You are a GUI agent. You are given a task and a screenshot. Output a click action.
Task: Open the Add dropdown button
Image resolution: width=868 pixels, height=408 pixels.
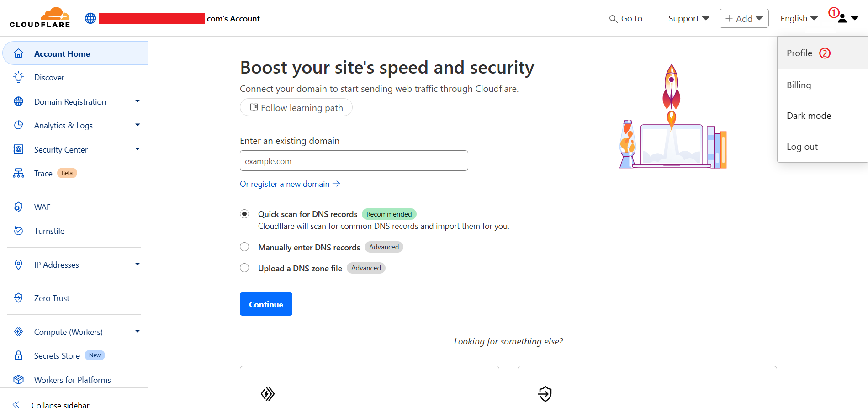click(x=744, y=18)
